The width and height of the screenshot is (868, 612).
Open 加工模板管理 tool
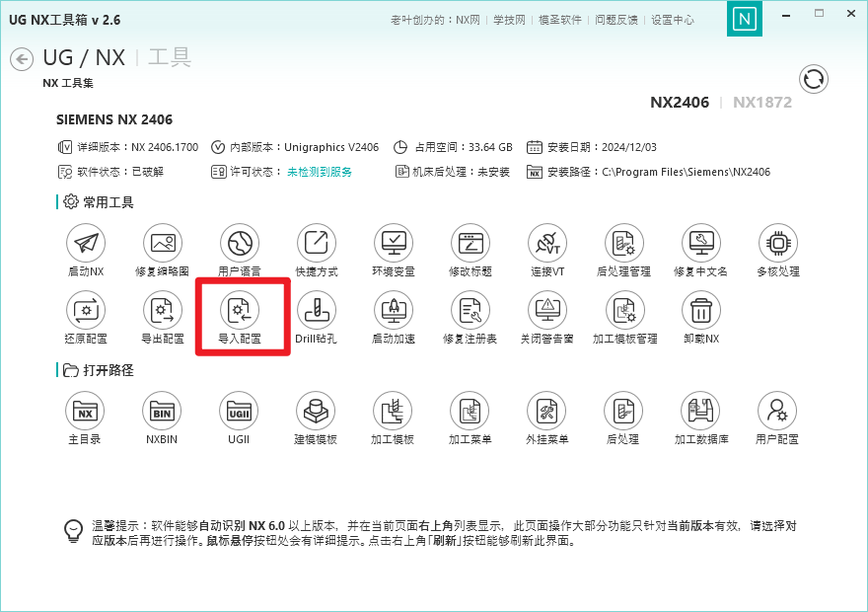pyautogui.click(x=625, y=310)
